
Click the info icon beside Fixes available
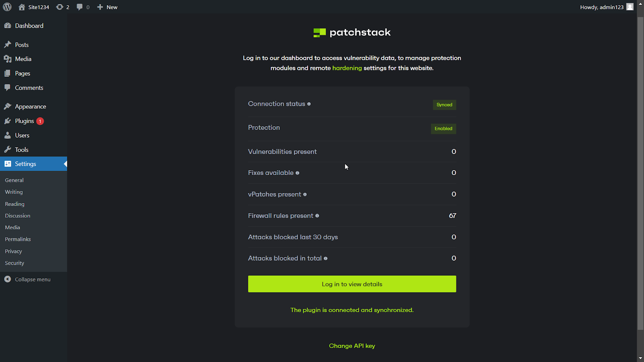pos(297,173)
